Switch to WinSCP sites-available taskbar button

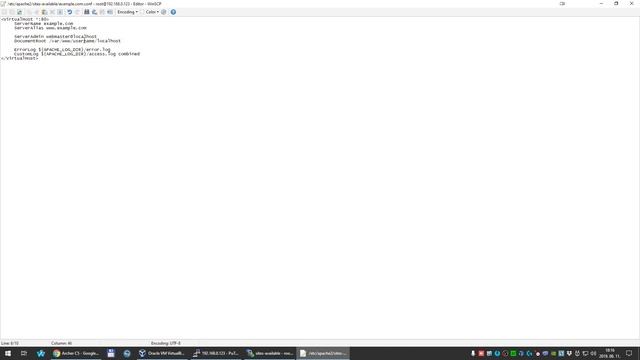coord(269,353)
